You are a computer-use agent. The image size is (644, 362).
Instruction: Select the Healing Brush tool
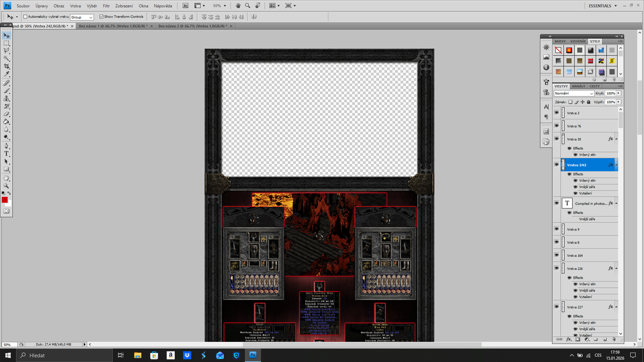click(7, 82)
